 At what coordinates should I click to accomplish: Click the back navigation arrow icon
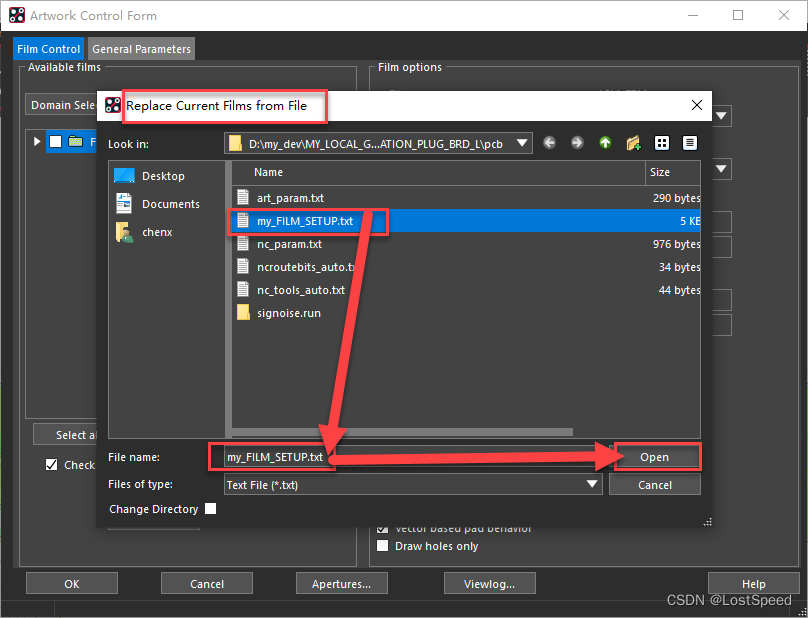click(549, 144)
